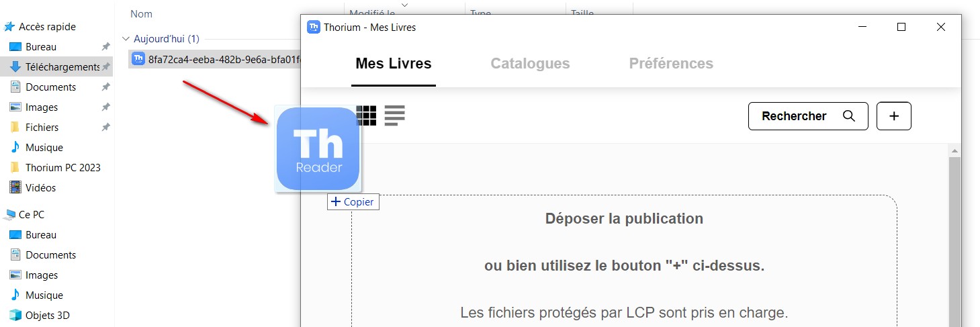
Task: Open the Vidéos folder in sidebar
Action: (40, 187)
